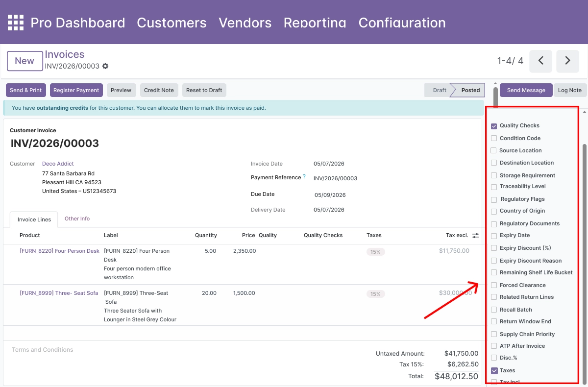This screenshot has width=588, height=387.
Task: Enable Condition Code column
Action: coord(494,139)
